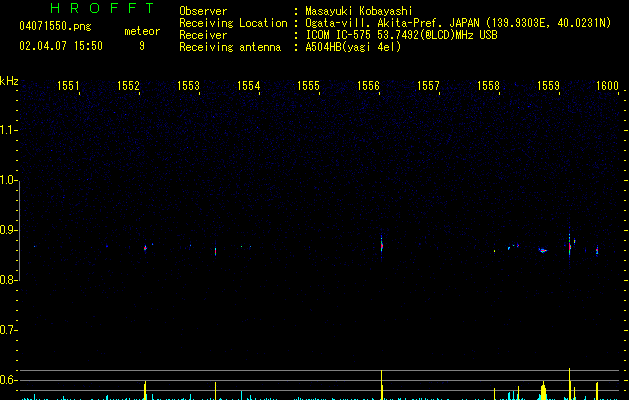The width and height of the screenshot is (629, 400).
Task: Click the meteor echo at 1556 in spectrogram
Action: click(x=381, y=246)
